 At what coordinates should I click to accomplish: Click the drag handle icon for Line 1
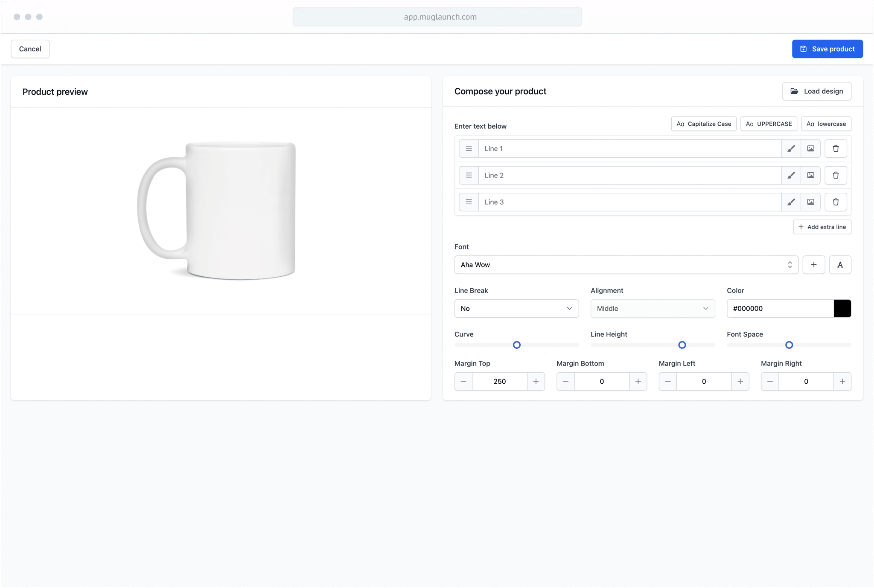(x=469, y=148)
